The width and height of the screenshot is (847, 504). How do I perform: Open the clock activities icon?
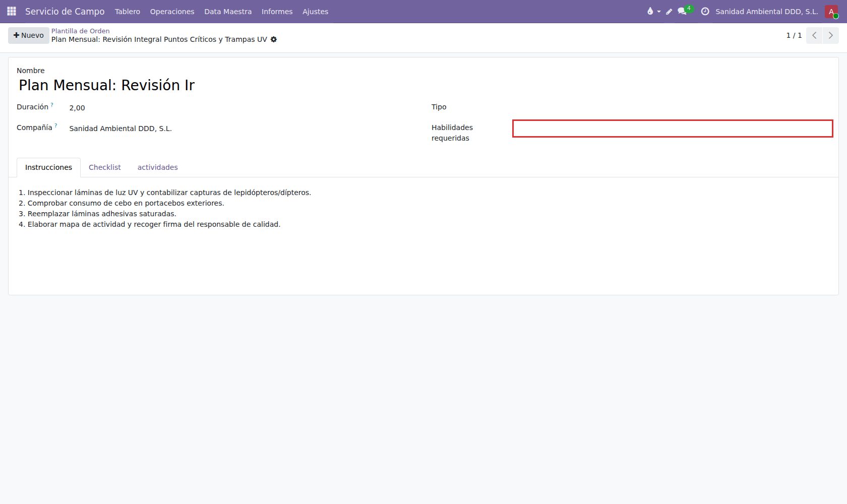click(x=705, y=11)
